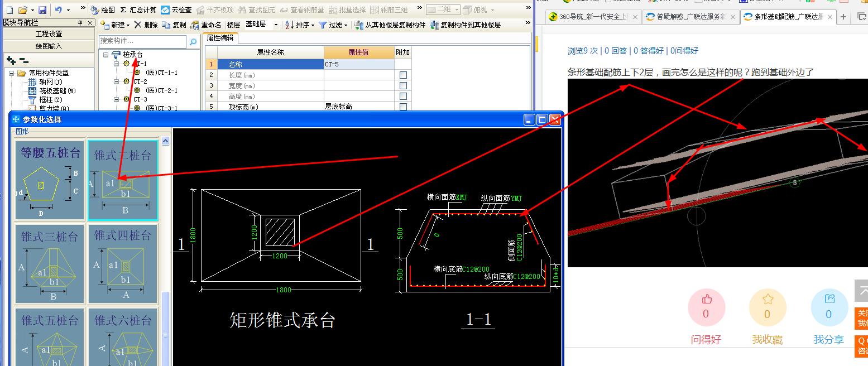The image size is (868, 366).
Task: Click 复制构件到其他楼层 button
Action: tap(465, 25)
